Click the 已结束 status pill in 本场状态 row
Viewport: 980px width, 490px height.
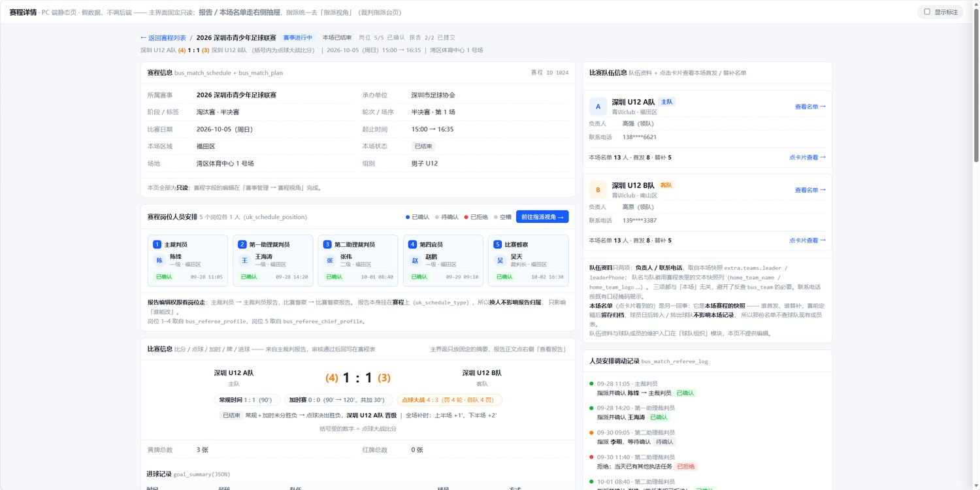(x=423, y=146)
